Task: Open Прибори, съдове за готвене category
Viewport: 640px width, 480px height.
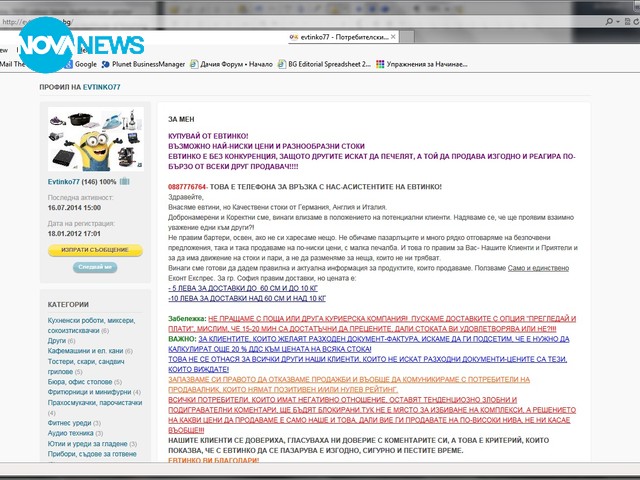Action: [92, 454]
